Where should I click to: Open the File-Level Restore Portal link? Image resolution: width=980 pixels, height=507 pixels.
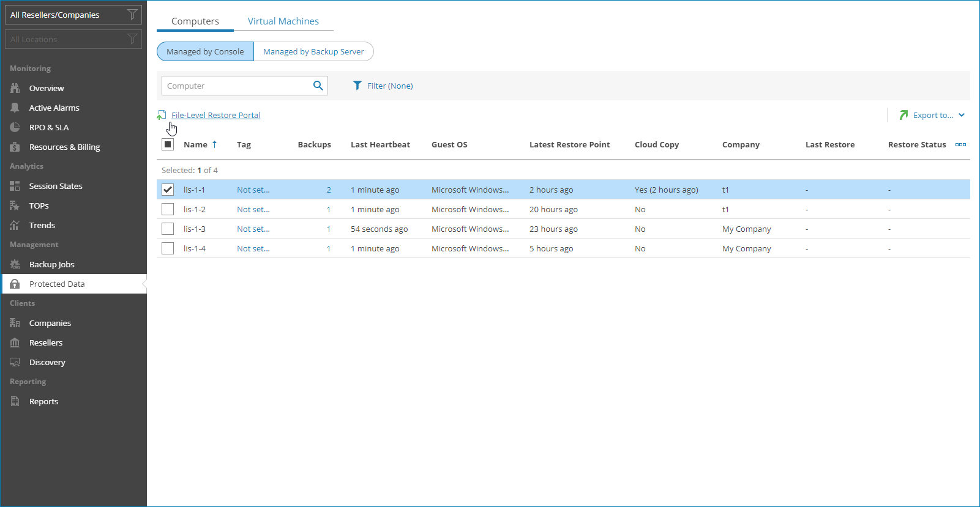[215, 115]
